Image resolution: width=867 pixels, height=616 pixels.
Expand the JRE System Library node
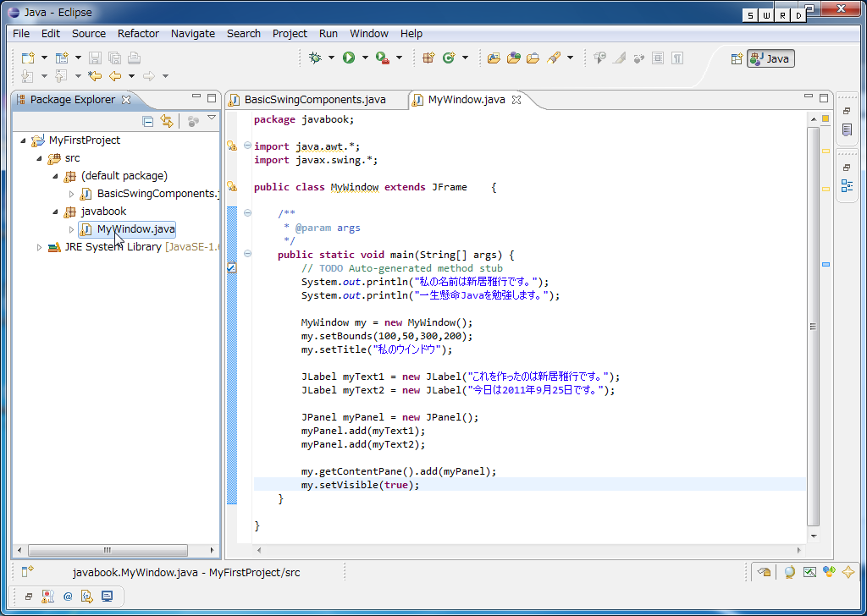coord(39,247)
